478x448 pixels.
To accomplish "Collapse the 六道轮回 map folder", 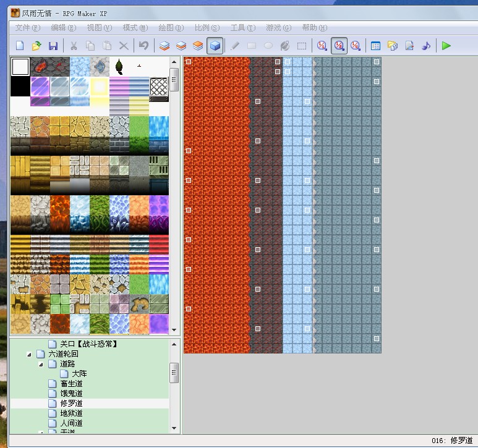I will [x=29, y=354].
